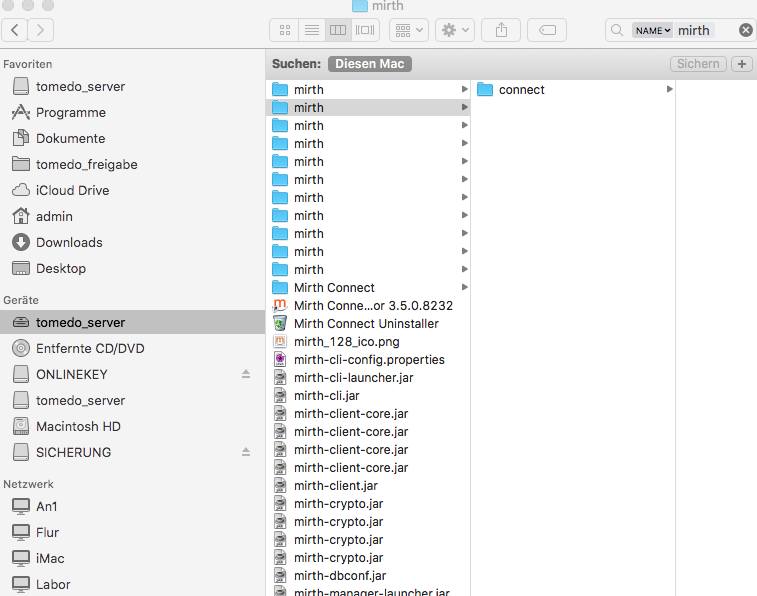Click the Sichern button
Screen dimensions: 757x596
click(x=698, y=64)
